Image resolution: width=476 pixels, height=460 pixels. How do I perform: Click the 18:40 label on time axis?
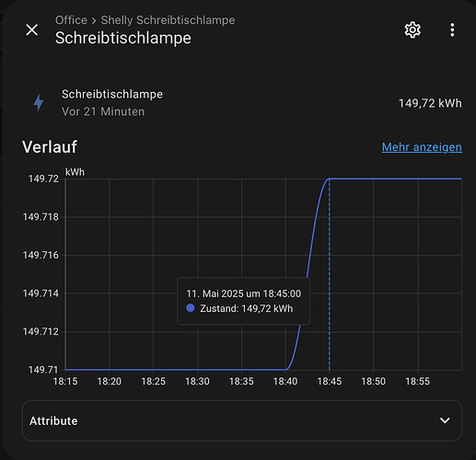(x=285, y=382)
